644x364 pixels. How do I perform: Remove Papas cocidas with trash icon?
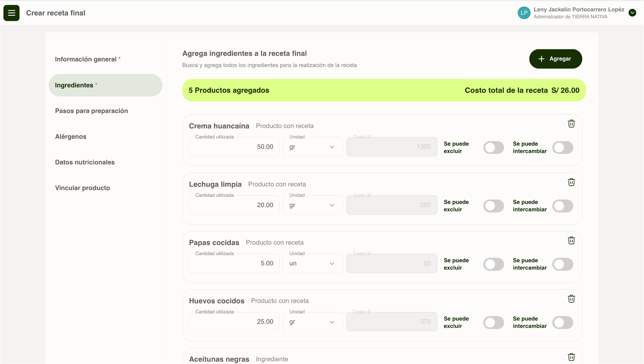tap(571, 240)
